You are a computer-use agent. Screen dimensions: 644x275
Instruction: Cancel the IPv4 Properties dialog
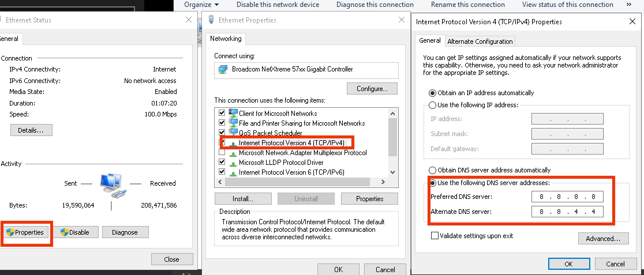(615, 264)
